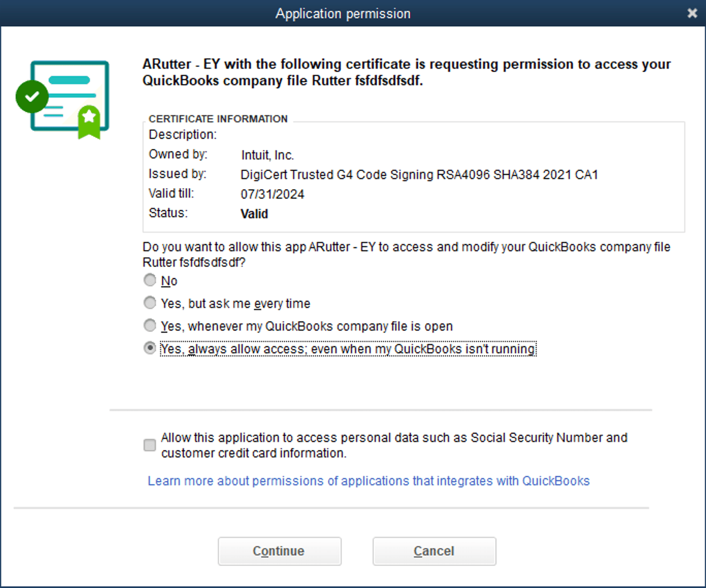706x588 pixels.
Task: Click the valid till date 07/31/2024
Action: click(272, 194)
